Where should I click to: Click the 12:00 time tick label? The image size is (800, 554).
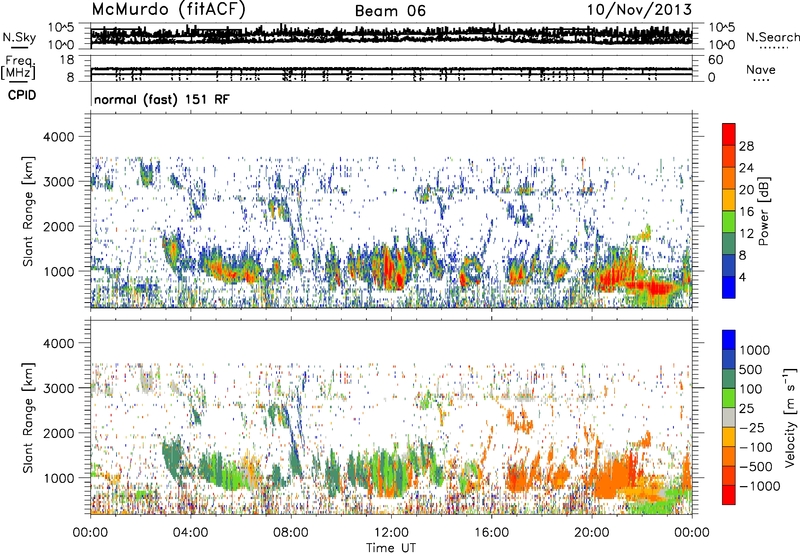[391, 533]
